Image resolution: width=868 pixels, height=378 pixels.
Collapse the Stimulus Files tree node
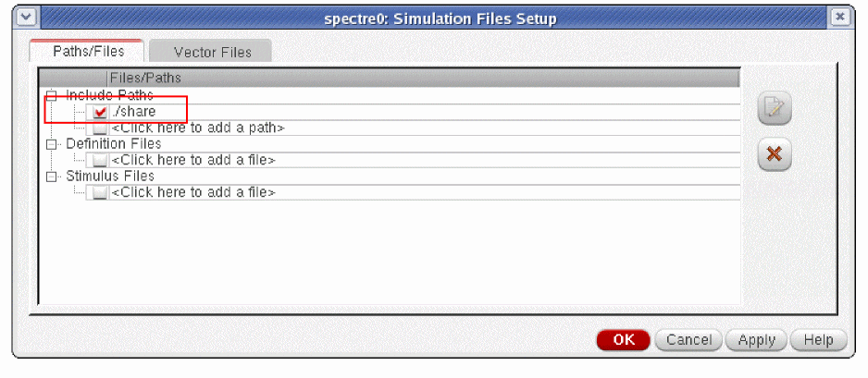pyautogui.click(x=52, y=177)
